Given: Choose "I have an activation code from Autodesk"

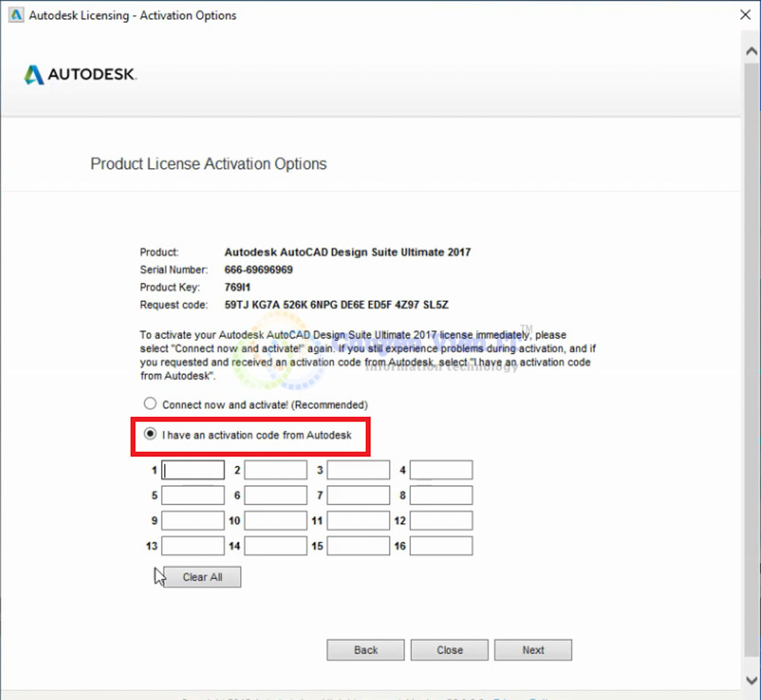Looking at the screenshot, I should [x=150, y=434].
